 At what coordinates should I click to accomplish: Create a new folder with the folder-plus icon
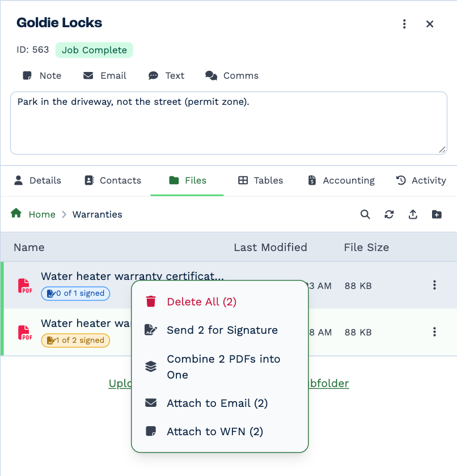click(437, 214)
